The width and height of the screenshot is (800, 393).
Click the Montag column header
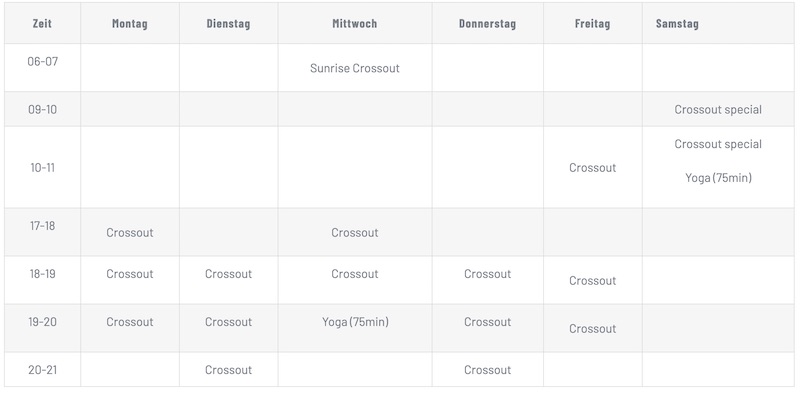click(x=130, y=23)
